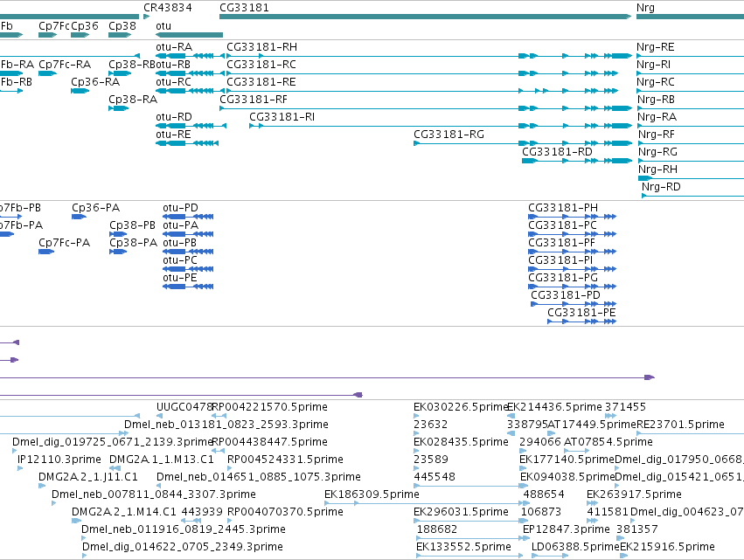
Task: Click EST IP12110.3prime
Action: 59,460
